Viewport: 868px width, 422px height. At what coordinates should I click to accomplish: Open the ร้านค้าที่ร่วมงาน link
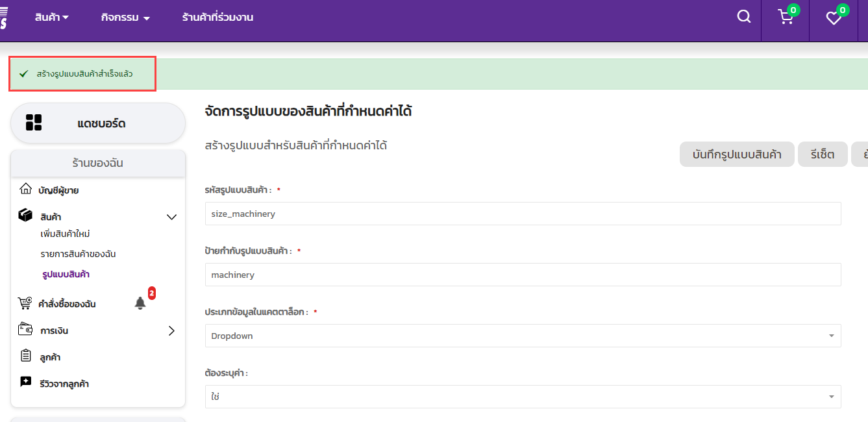tap(217, 18)
